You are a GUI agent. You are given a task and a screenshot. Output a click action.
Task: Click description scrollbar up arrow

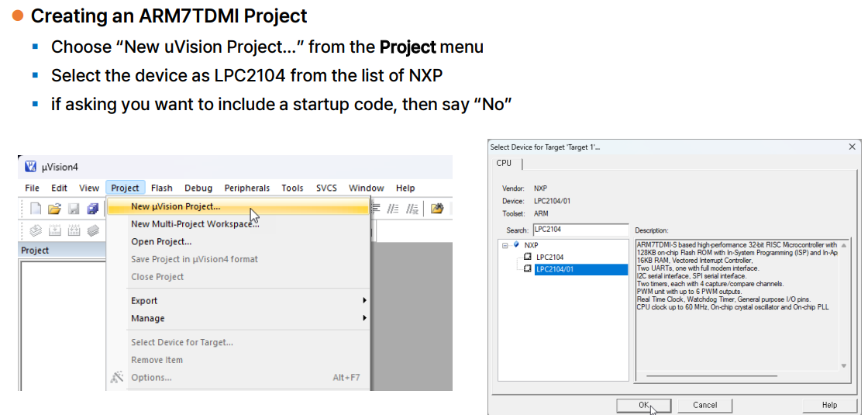pos(844,245)
